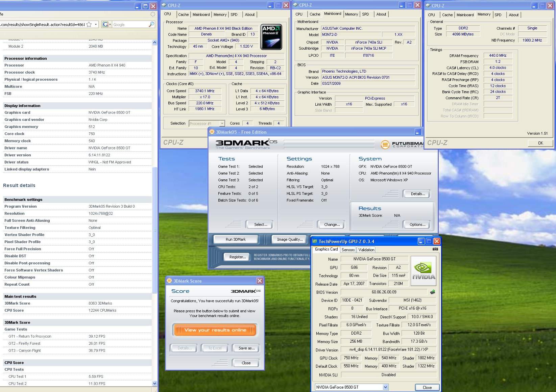
Task: Click the To Excel button in score dialog
Action: (x=215, y=348)
